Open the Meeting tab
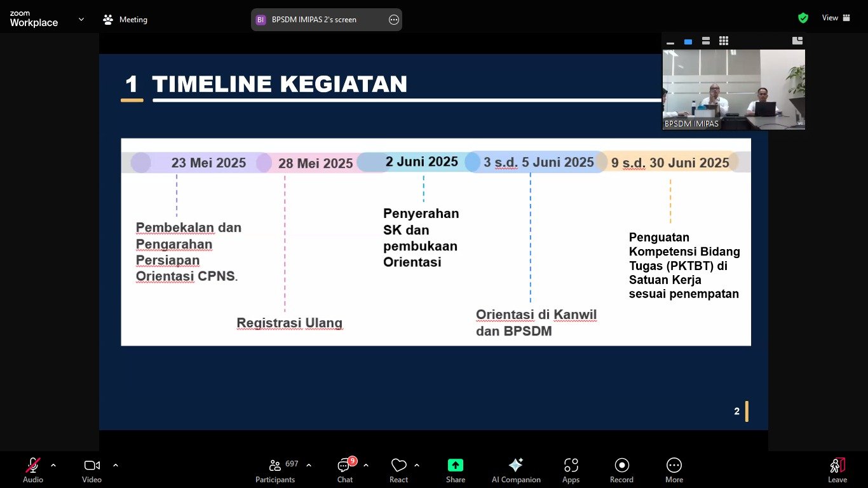This screenshot has width=868, height=488. click(x=125, y=20)
